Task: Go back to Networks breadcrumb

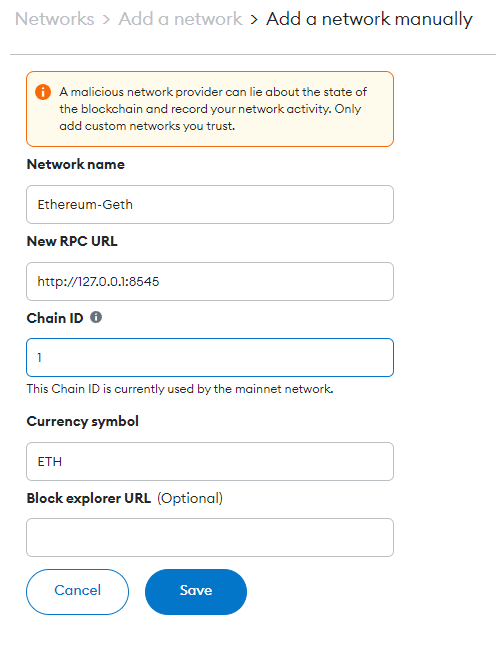Action: [55, 19]
